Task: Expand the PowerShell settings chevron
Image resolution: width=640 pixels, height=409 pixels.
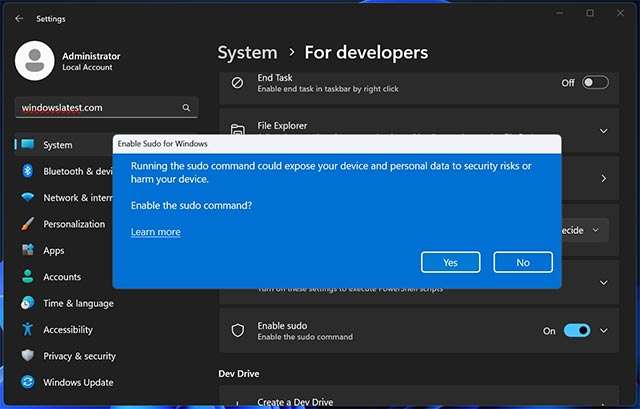Action: pyautogui.click(x=603, y=282)
